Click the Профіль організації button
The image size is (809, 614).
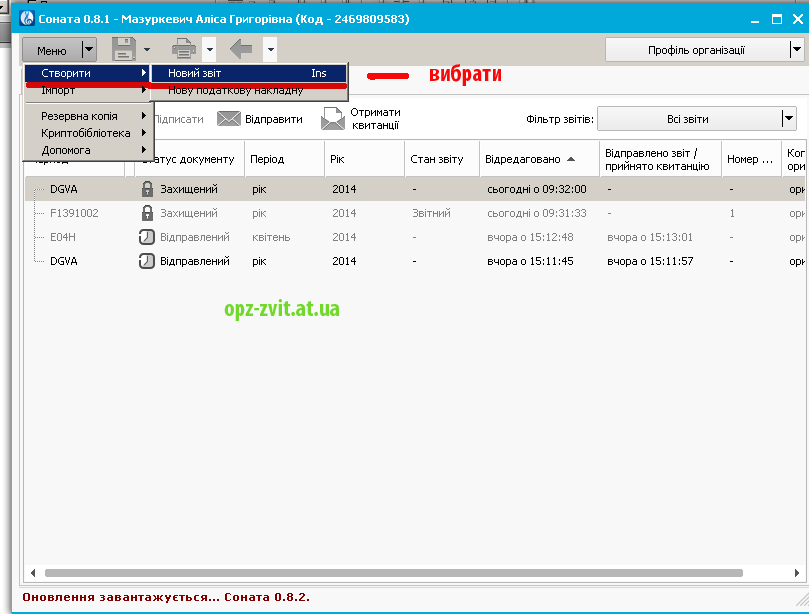(x=697, y=50)
